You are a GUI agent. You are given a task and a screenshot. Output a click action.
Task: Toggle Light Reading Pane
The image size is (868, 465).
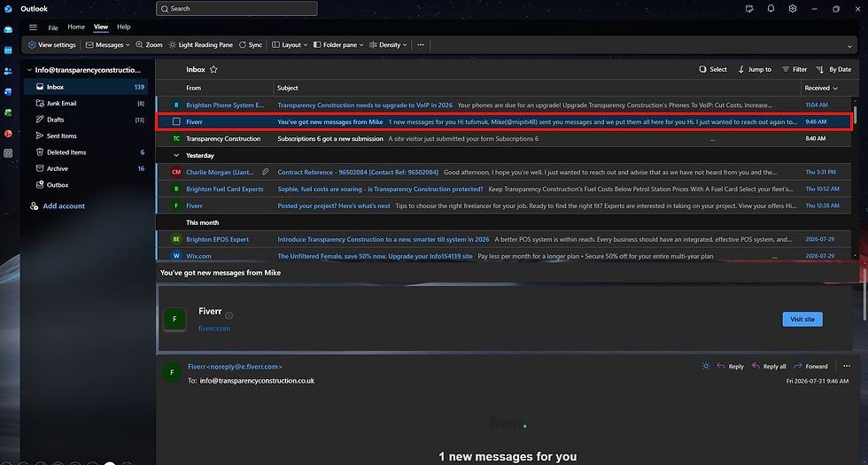(x=200, y=45)
